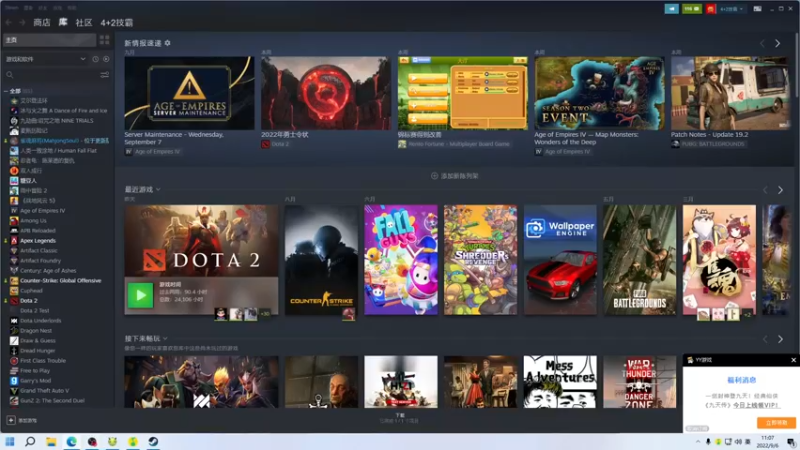Click the recent activity clock icon
The height and width of the screenshot is (450, 800).
pyautogui.click(x=95, y=59)
